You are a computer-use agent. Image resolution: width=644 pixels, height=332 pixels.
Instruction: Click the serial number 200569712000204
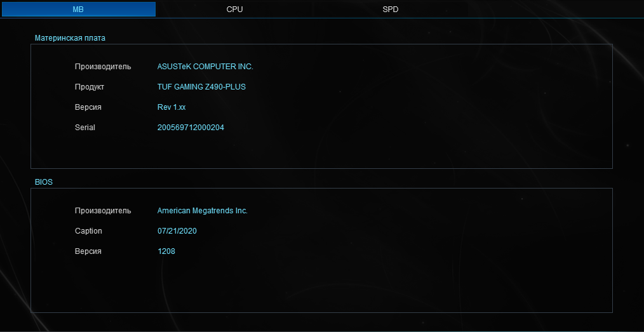click(x=191, y=128)
